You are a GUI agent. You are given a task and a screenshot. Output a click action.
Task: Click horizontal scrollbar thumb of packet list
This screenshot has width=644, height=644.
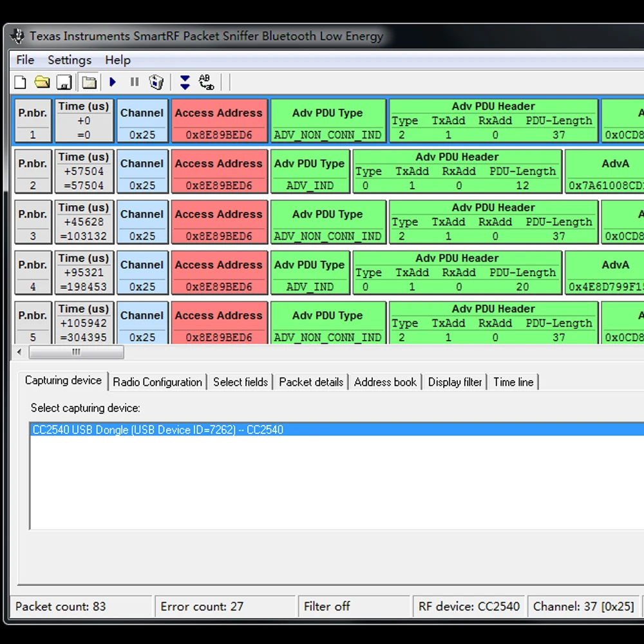(77, 352)
